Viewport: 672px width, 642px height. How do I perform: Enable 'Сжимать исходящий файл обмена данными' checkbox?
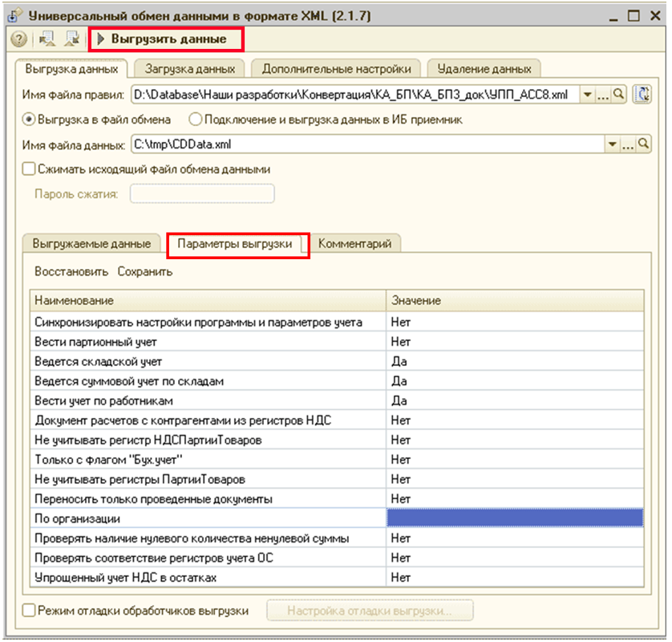(30, 169)
